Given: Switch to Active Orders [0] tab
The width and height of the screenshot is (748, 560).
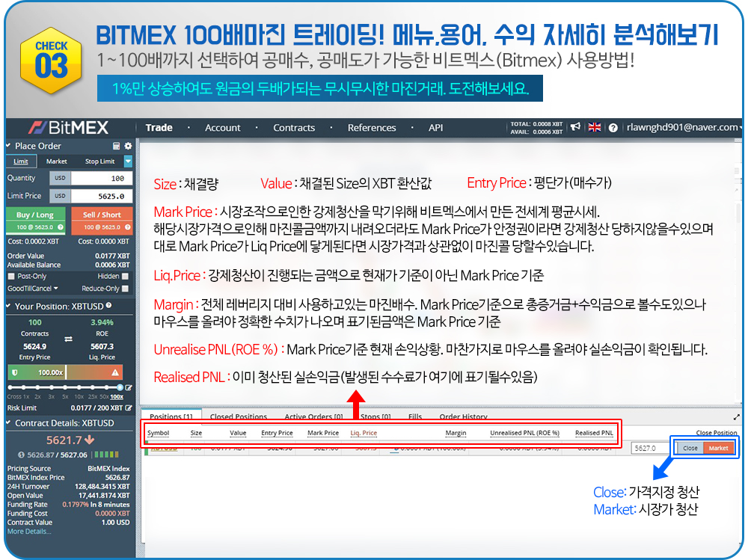Looking at the screenshot, I should click(x=313, y=416).
